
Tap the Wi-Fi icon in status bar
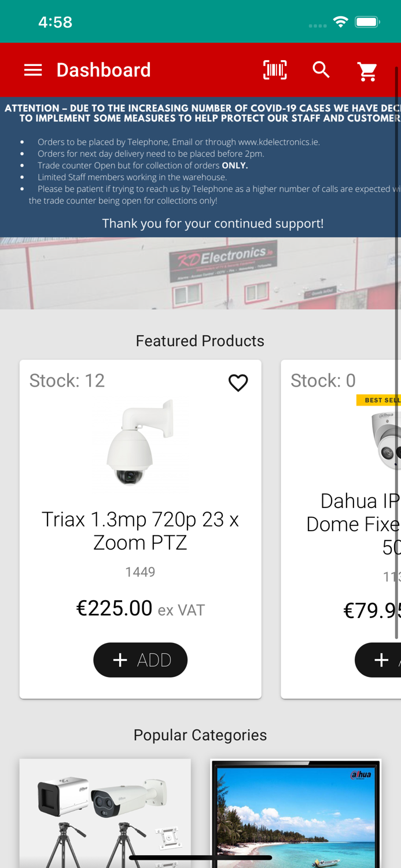click(340, 21)
